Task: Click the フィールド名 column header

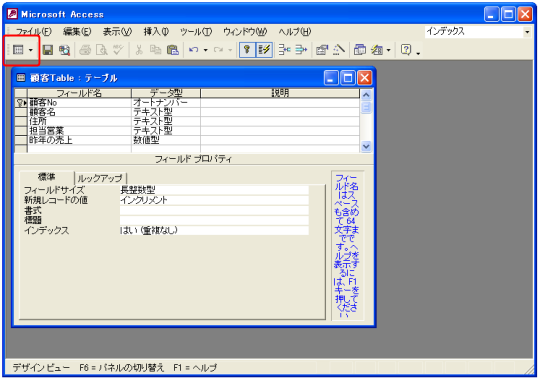Action: 79,93
